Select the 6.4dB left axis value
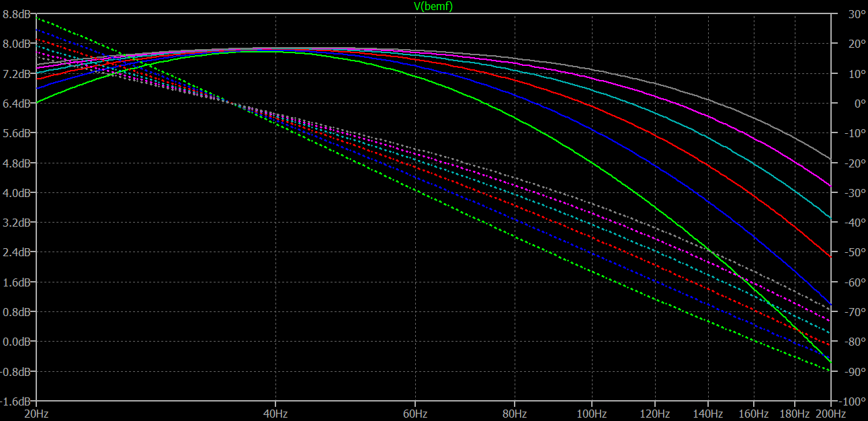The image size is (868, 421). [18, 103]
